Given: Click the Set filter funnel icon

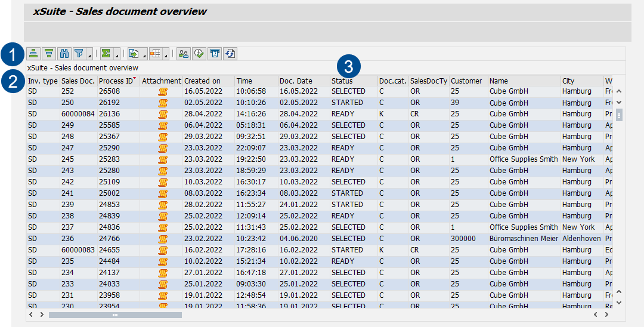Looking at the screenshot, I should pyautogui.click(x=79, y=54).
